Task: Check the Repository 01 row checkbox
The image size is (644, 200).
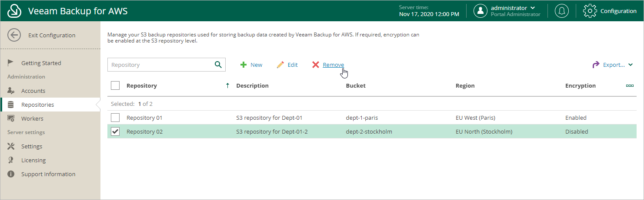Action: coord(115,118)
